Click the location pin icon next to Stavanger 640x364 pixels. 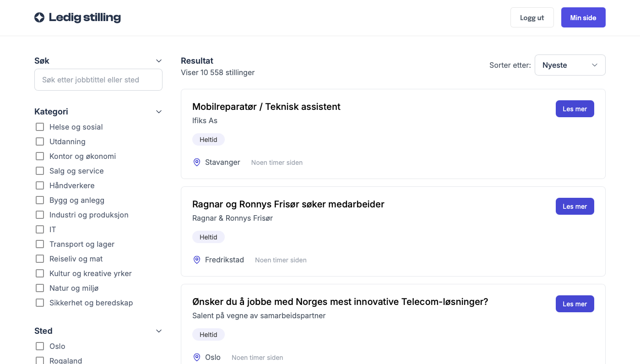click(197, 162)
